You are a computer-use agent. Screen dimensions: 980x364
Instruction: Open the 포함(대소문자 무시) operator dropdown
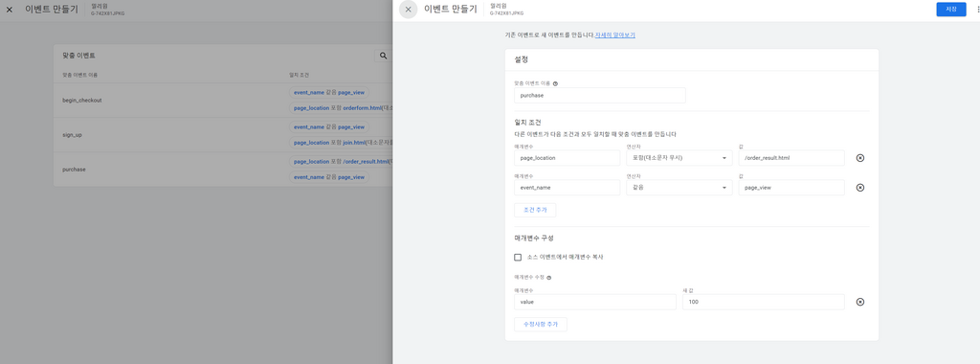(679, 158)
